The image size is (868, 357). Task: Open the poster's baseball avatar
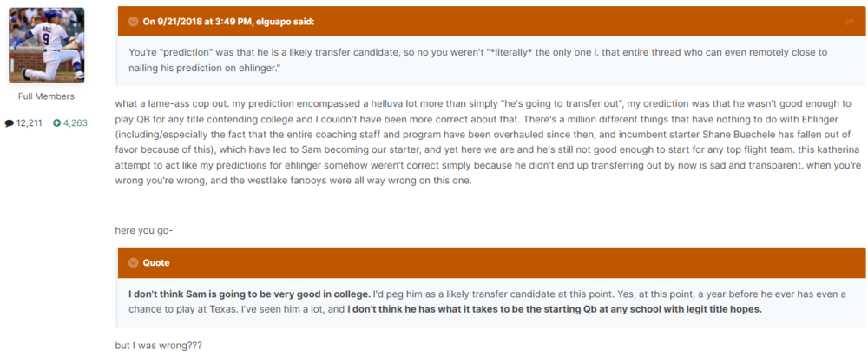pyautogui.click(x=46, y=45)
